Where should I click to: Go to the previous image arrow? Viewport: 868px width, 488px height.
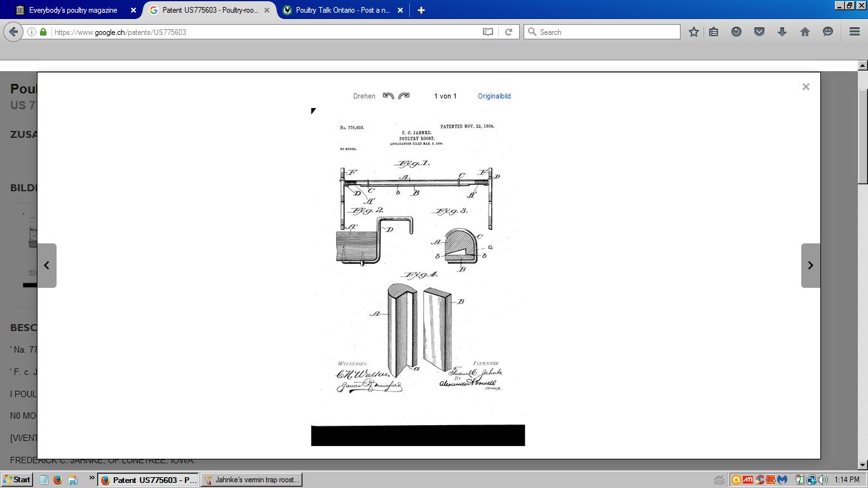coord(46,266)
